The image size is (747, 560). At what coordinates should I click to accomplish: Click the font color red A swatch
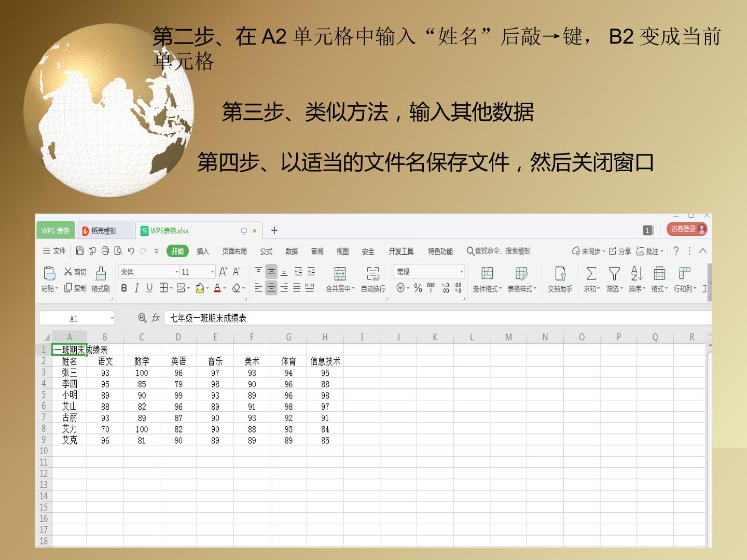pos(217,288)
